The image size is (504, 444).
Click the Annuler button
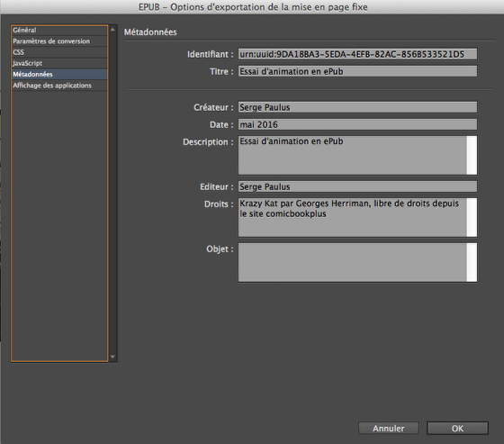[x=389, y=428]
